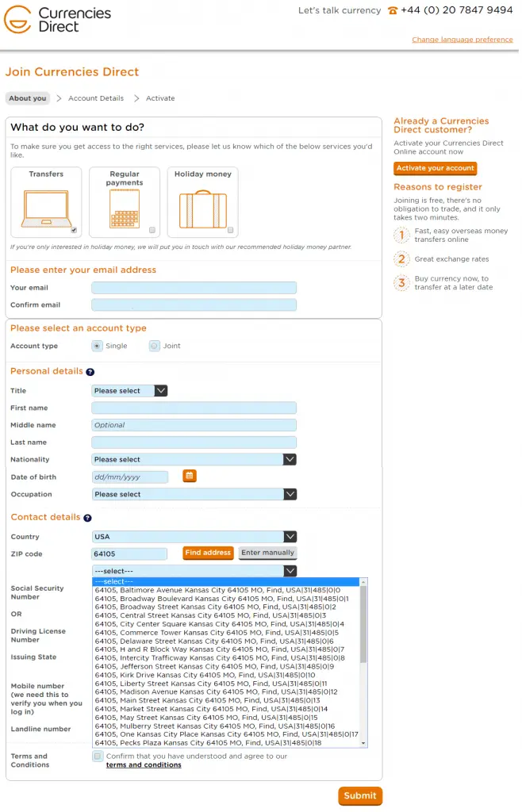Select Baltimore Avenue Kansas City address

click(226, 590)
